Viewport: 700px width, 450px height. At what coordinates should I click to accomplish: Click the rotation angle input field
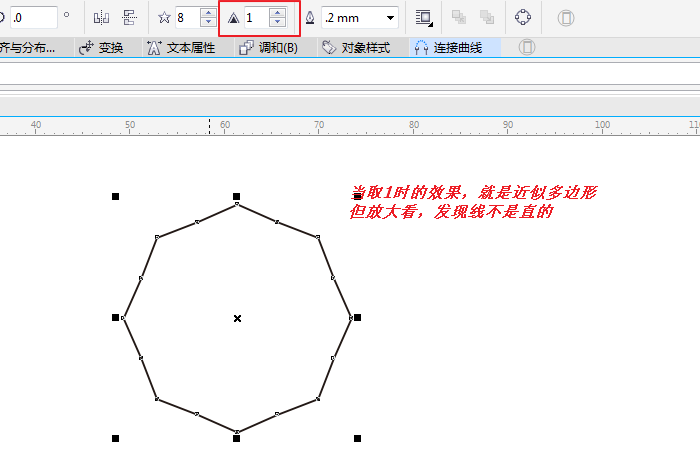click(33, 18)
